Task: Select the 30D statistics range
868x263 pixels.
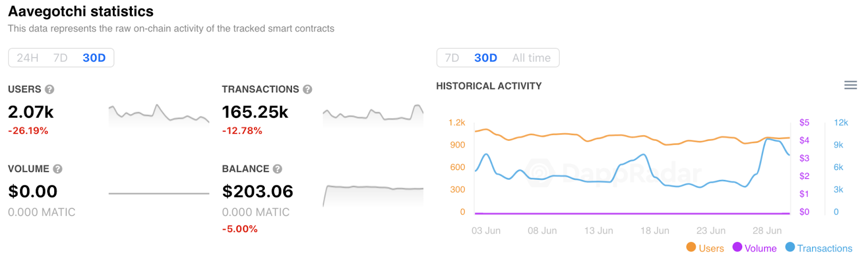Action: pyautogui.click(x=94, y=58)
